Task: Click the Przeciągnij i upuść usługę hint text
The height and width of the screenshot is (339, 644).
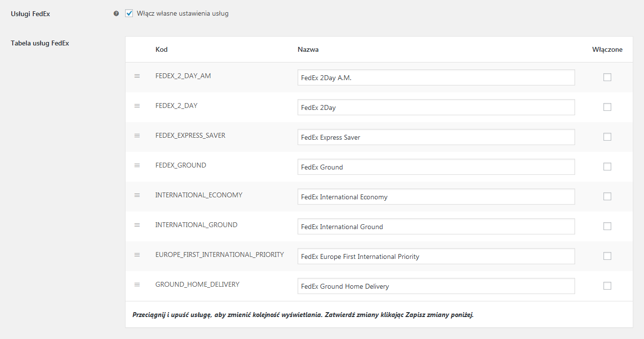Action: pyautogui.click(x=303, y=314)
